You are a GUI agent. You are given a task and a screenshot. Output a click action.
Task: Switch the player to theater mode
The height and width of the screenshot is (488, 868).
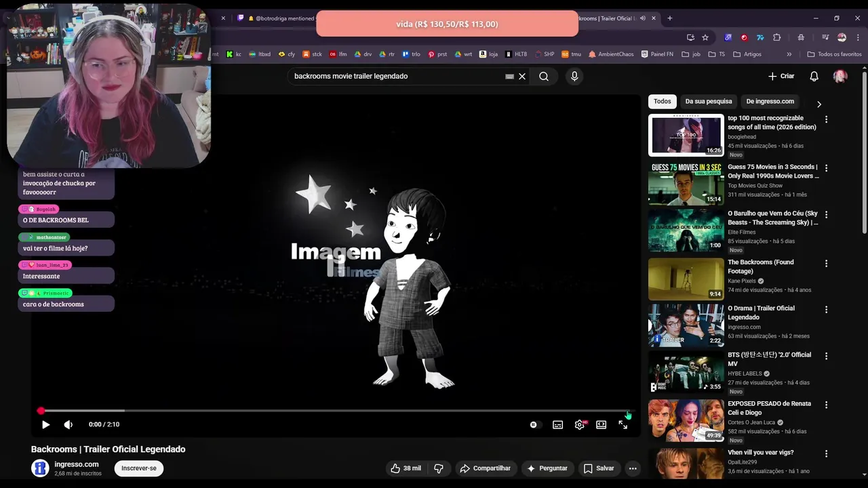[601, 425]
